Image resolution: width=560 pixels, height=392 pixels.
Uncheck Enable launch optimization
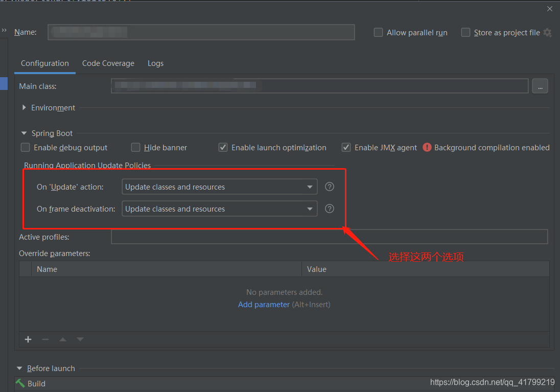point(223,147)
